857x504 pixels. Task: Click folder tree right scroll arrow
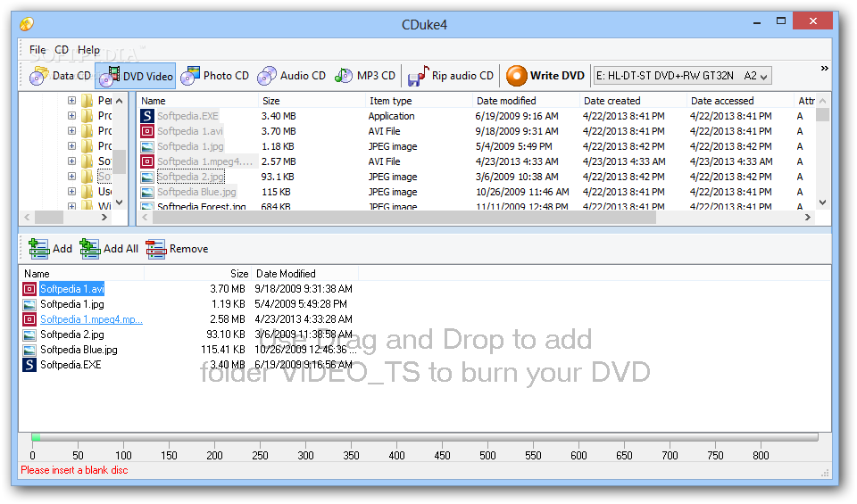104,218
